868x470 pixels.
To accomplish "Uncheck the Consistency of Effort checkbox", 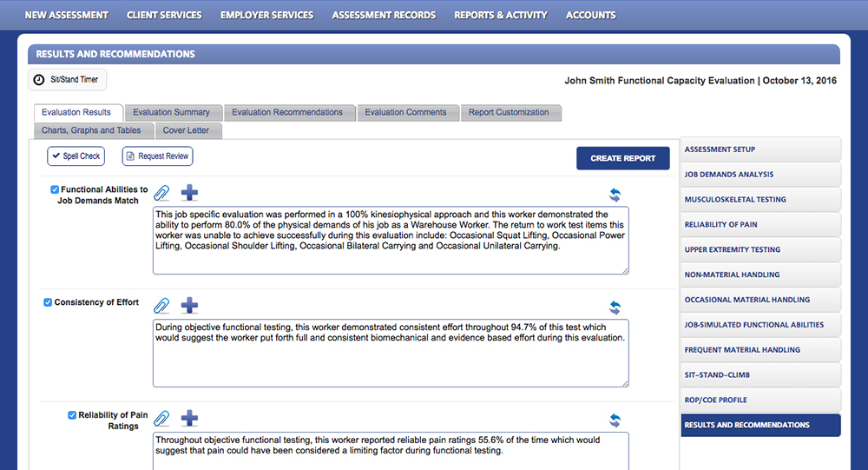I will pos(48,302).
